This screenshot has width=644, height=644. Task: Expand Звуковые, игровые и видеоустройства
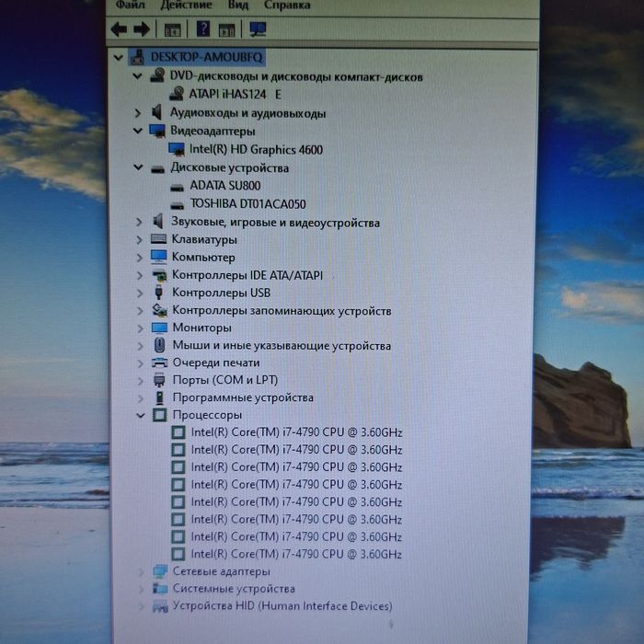click(x=139, y=223)
